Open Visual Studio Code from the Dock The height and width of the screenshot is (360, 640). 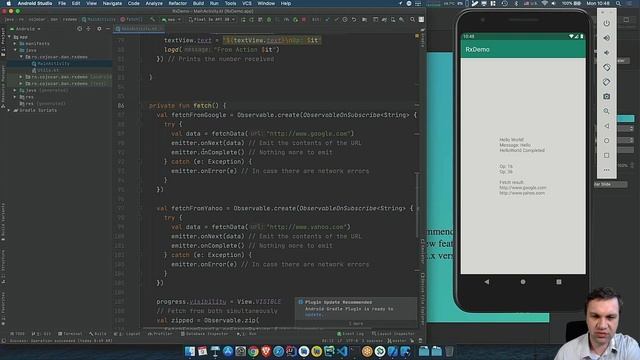pyautogui.click(x=342, y=351)
